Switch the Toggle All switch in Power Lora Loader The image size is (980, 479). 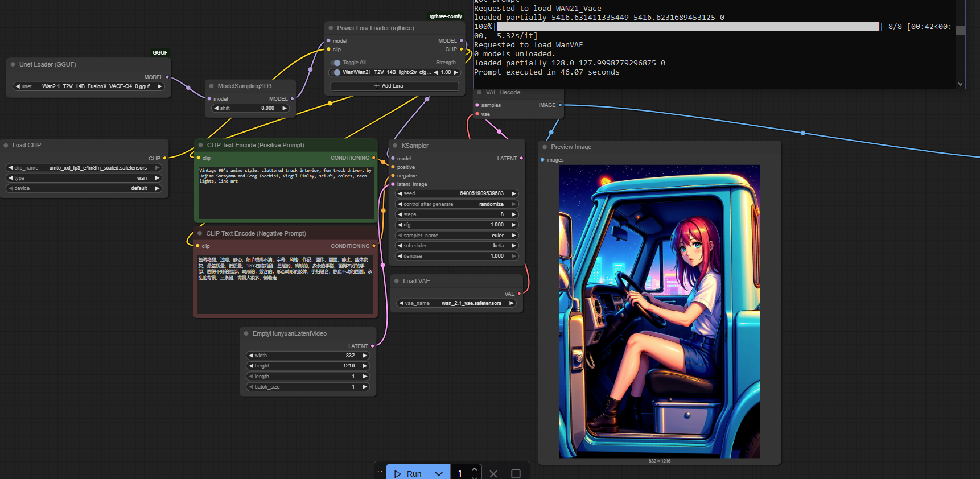(x=336, y=63)
